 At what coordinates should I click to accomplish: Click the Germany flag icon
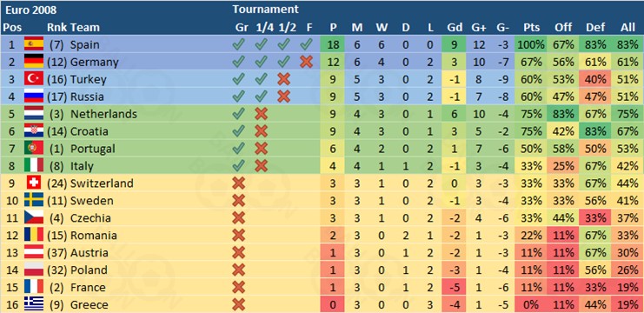tap(34, 62)
